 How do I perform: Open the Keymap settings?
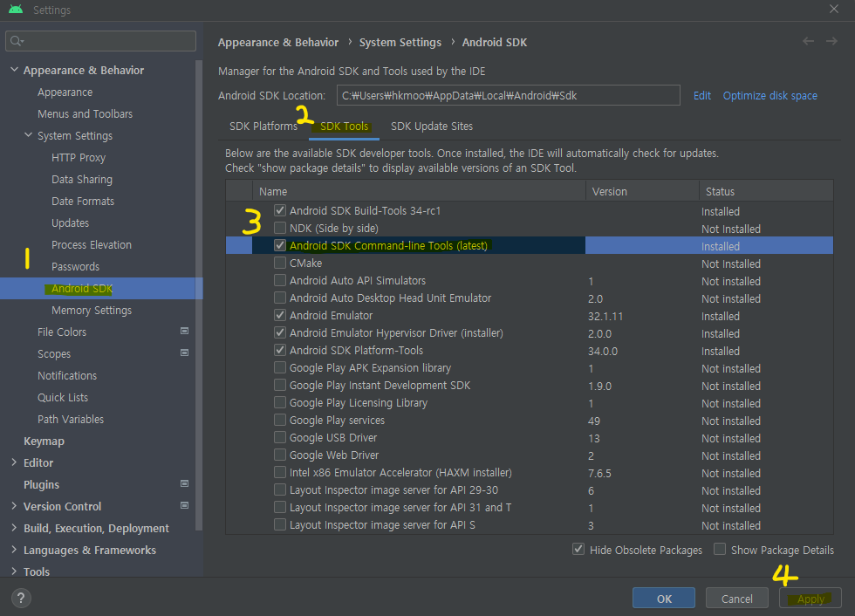coord(44,441)
